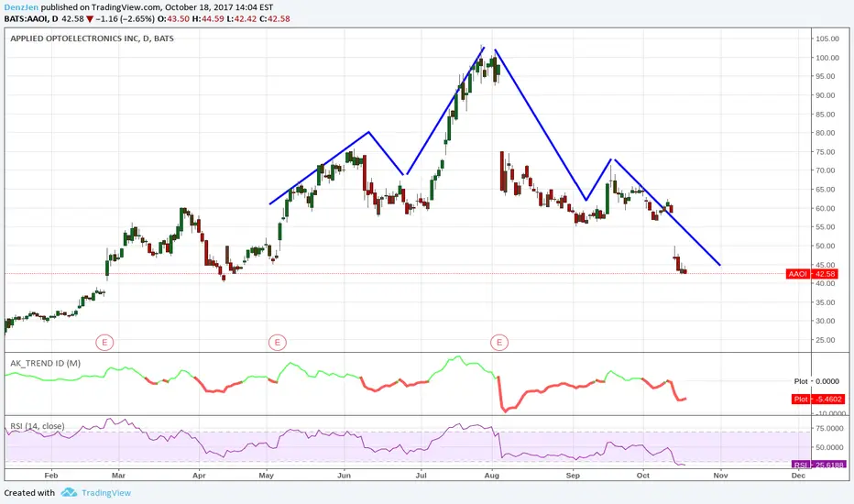Click the BATS:AAOI, D symbol text

coord(31,18)
